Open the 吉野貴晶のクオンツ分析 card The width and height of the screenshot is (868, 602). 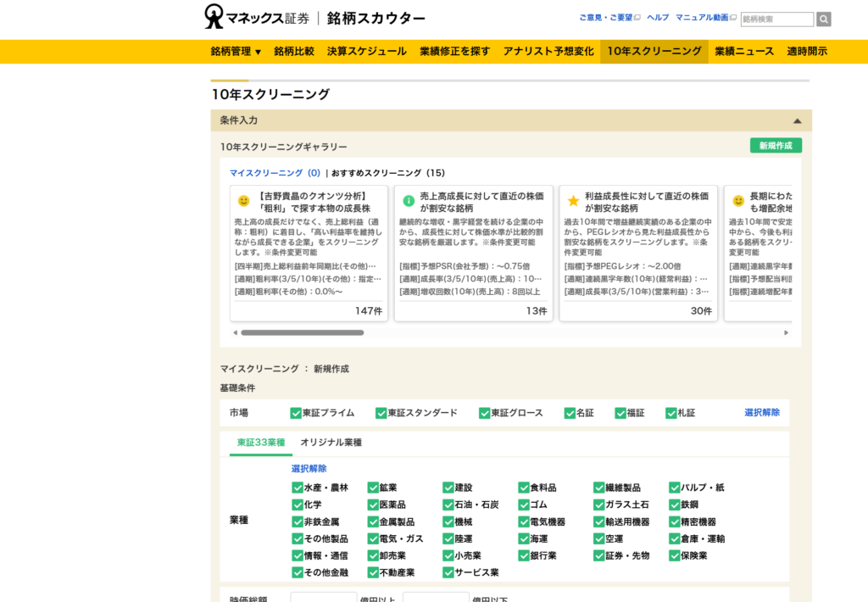[309, 254]
